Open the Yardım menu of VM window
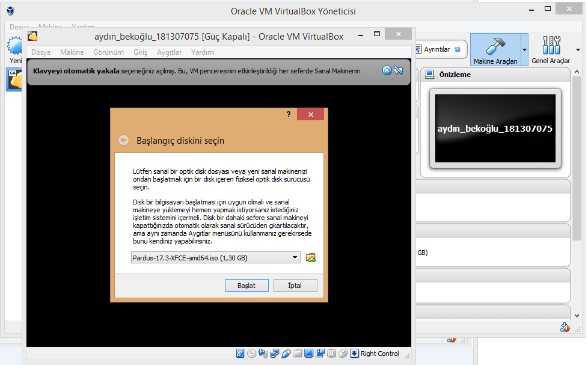 (203, 52)
